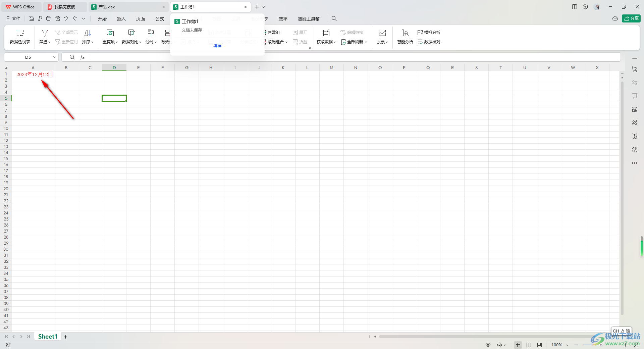Open the 全部刷新 refresh all dropdown
This screenshot has width=644, height=349.
tap(354, 42)
